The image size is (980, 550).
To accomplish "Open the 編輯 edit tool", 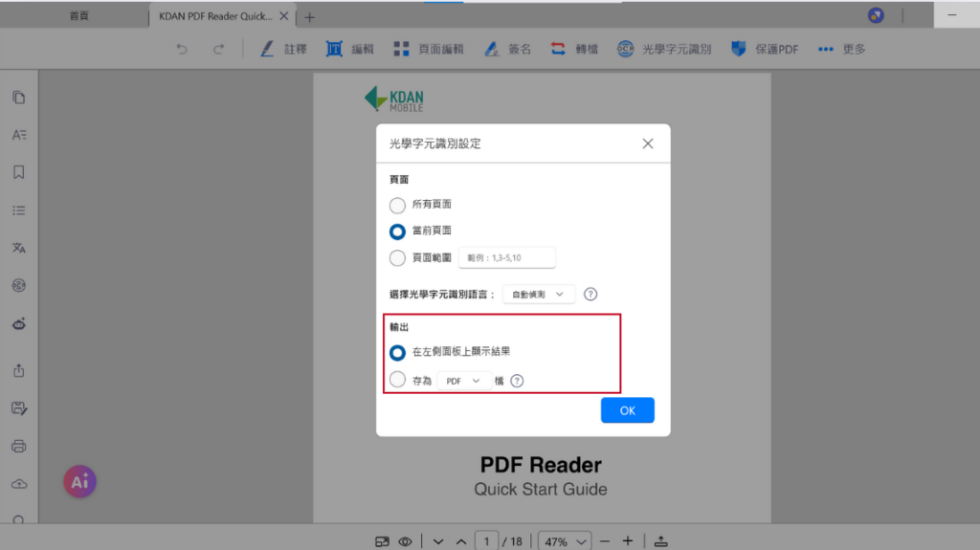I will (349, 49).
